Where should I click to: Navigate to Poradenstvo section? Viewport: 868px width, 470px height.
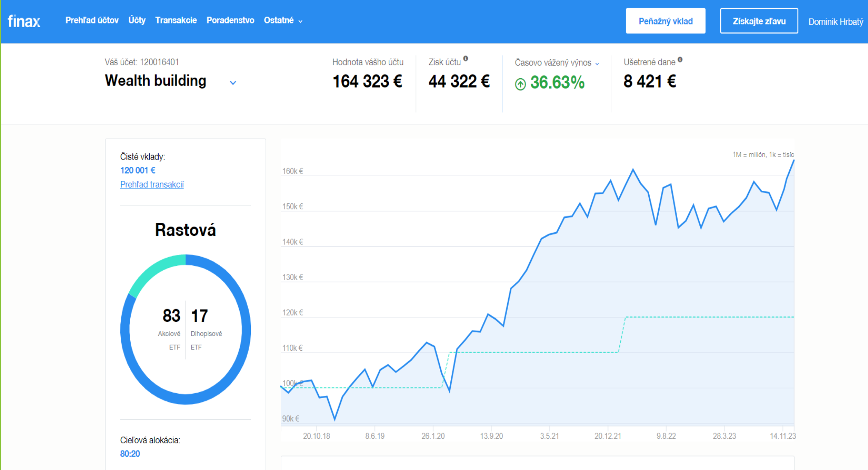[230, 20]
